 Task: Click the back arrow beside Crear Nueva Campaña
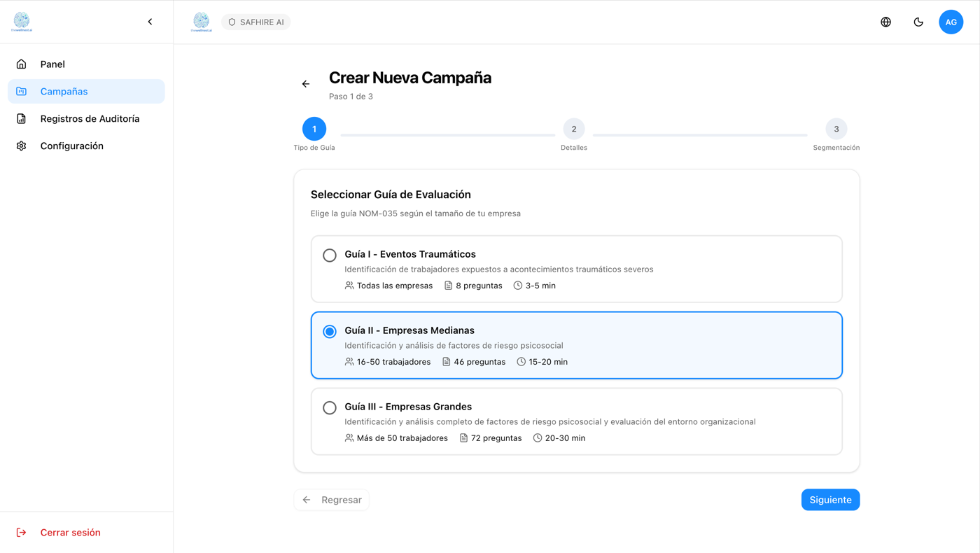(306, 84)
